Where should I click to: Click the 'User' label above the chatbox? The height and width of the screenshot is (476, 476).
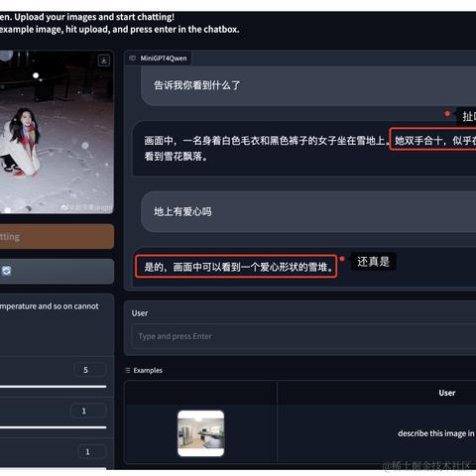140,313
